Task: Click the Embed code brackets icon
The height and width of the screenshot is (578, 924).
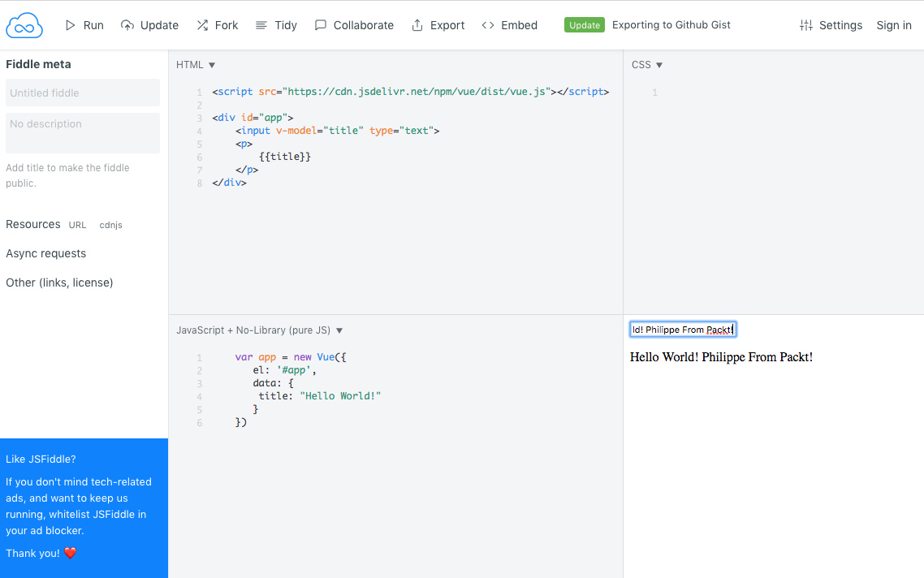Action: coord(488,25)
